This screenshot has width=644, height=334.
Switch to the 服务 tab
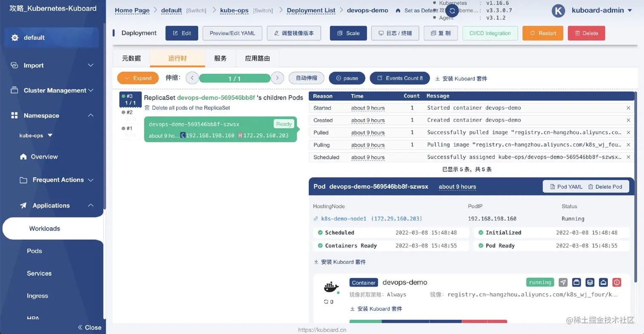pos(220,58)
